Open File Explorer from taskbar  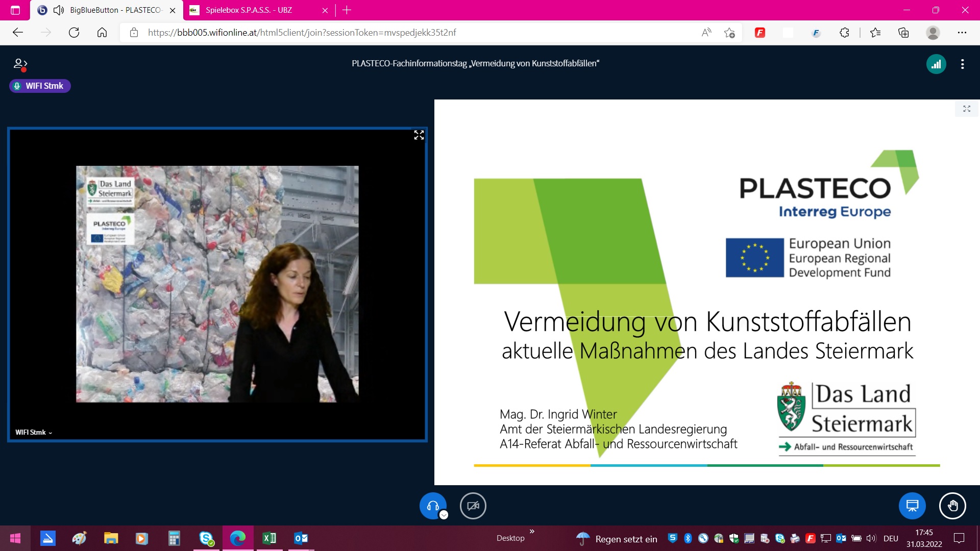[x=111, y=538]
